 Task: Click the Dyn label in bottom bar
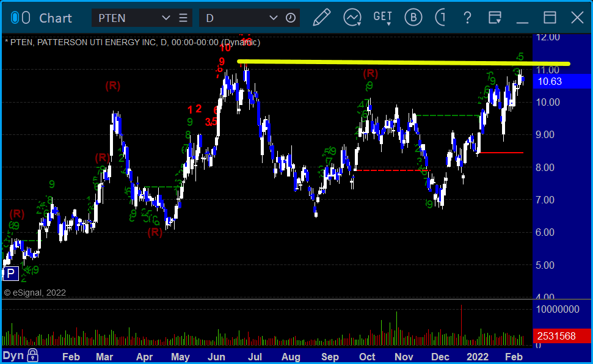[x=13, y=355]
